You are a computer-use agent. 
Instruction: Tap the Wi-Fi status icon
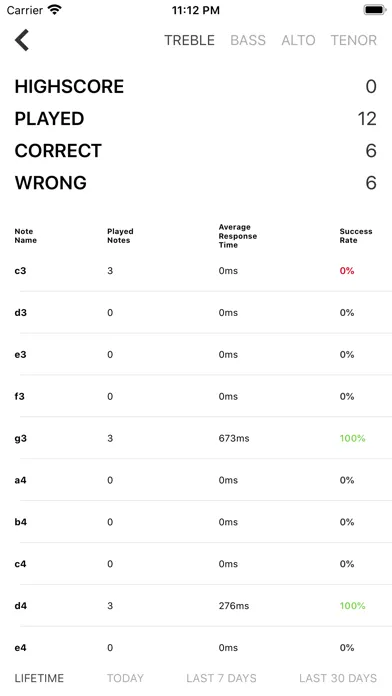[x=55, y=9]
